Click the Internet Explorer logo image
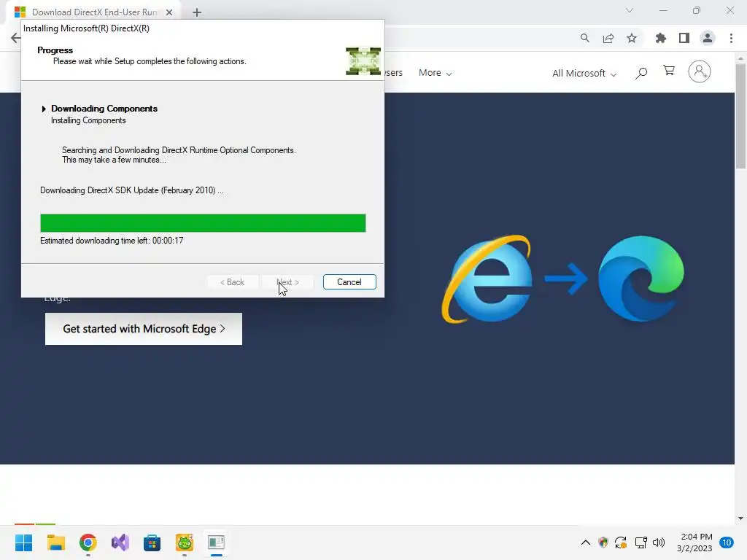Image resolution: width=747 pixels, height=560 pixels. coord(487,279)
